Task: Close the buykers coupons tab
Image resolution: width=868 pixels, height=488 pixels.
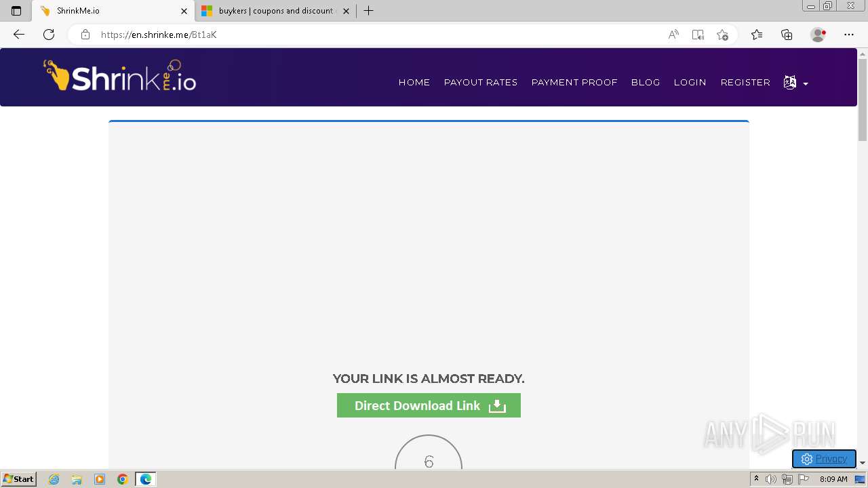Action: click(346, 11)
